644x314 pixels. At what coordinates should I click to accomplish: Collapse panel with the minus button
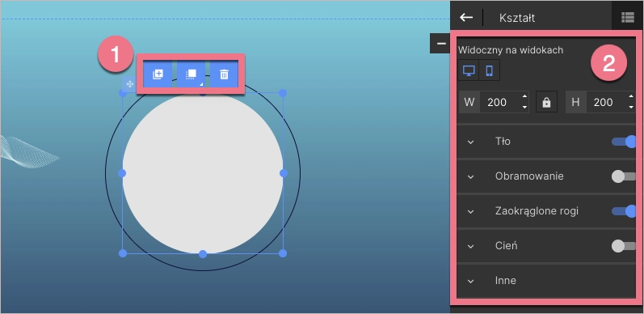pos(441,43)
